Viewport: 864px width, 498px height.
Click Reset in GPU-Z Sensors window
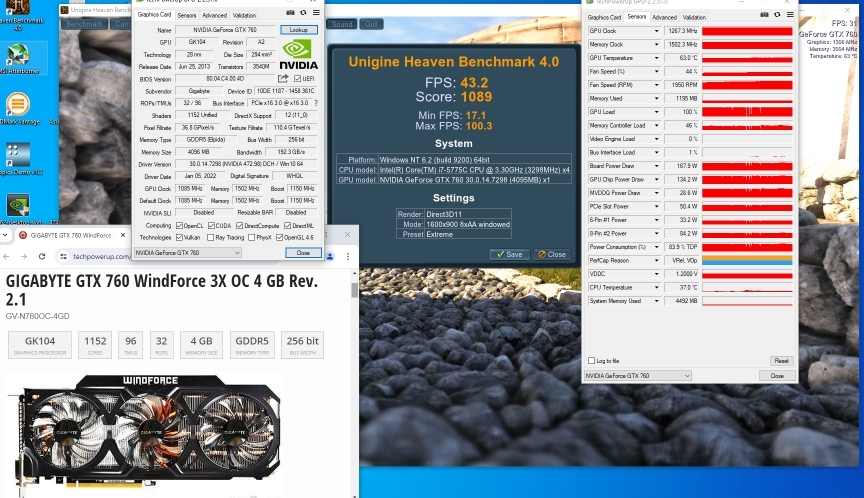pyautogui.click(x=781, y=361)
